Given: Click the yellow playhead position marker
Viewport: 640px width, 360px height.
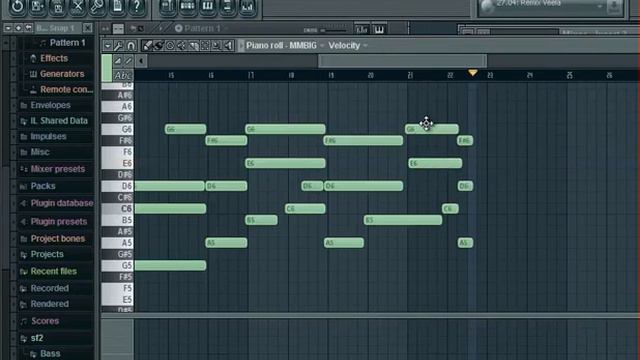Looking at the screenshot, I should 473,73.
